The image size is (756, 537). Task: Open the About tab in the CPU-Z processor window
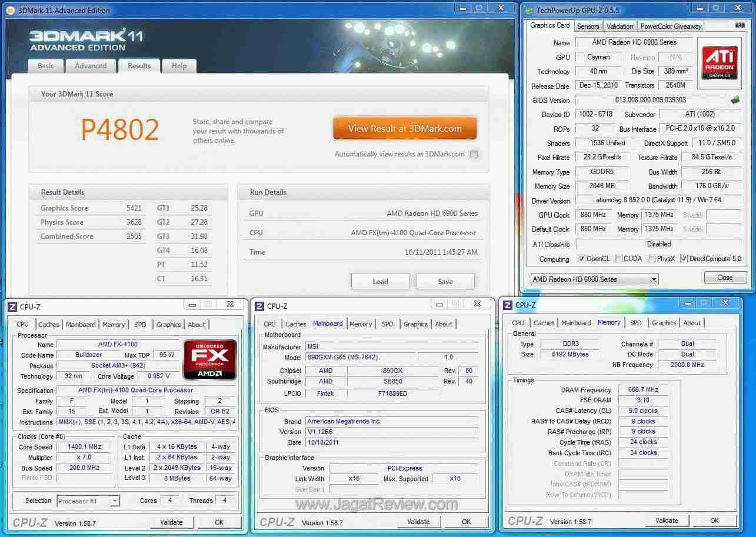coord(197,325)
